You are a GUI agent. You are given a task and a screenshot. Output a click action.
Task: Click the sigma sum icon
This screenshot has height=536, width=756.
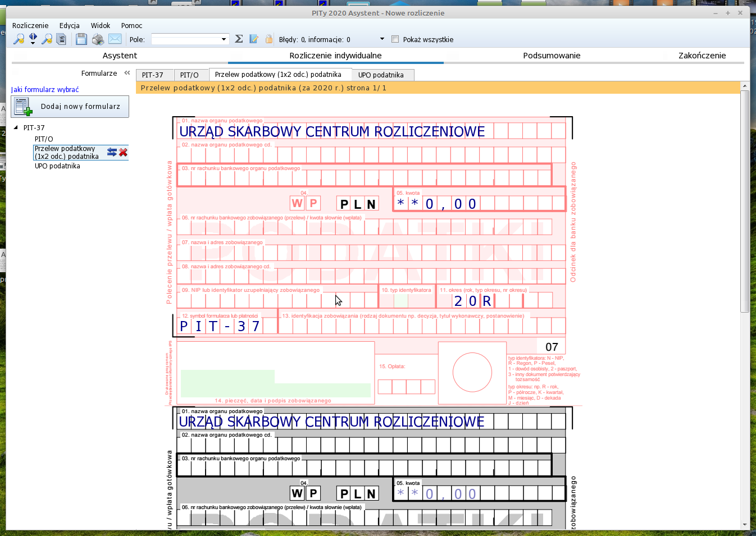[x=239, y=39]
